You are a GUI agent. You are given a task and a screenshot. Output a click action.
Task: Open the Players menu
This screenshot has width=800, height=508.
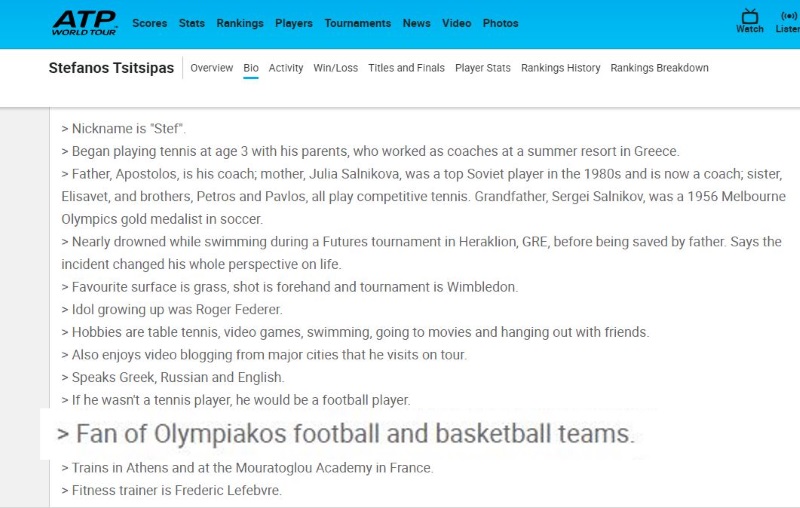pos(294,23)
